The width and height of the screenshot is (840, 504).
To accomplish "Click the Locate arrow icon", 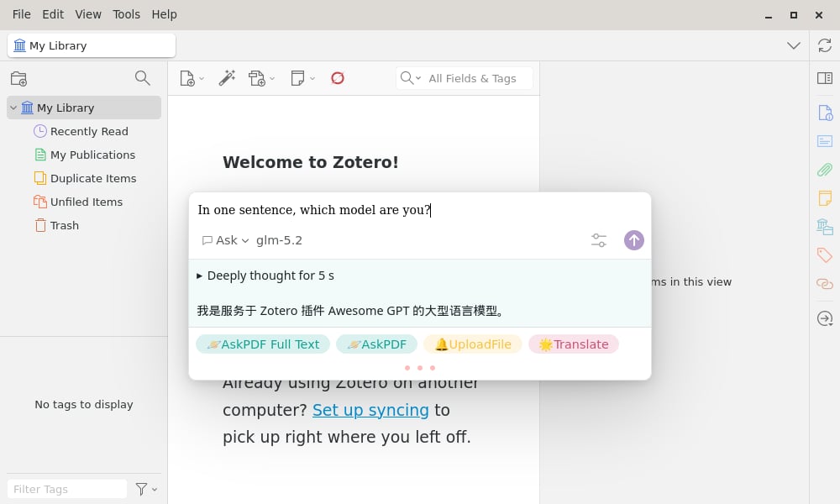I will point(825,318).
